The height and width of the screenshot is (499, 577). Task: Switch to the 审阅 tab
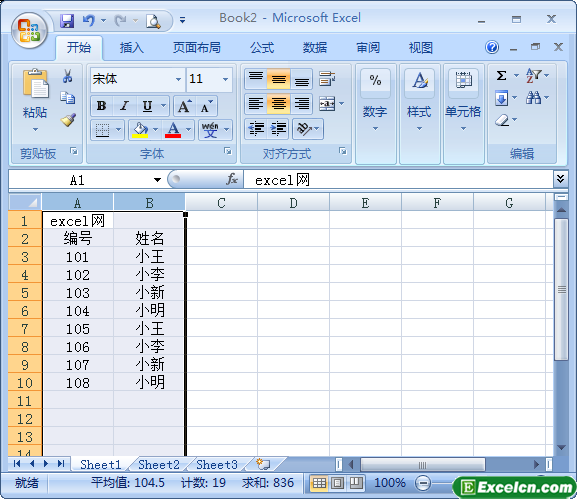point(368,47)
